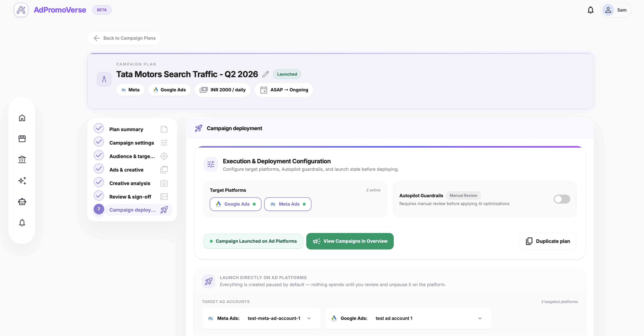The width and height of the screenshot is (644, 336).
Task: Click the Campaign settings completed checkmark
Action: click(x=99, y=142)
